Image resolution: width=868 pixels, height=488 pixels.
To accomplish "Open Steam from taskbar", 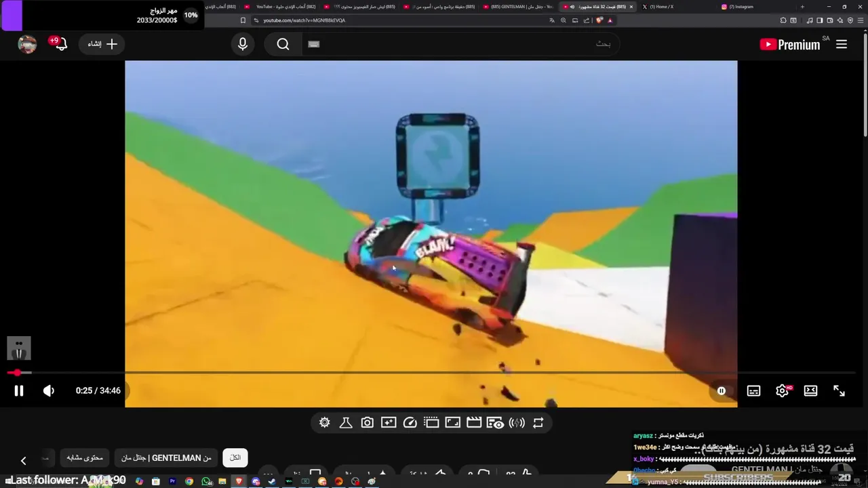I will tap(272, 481).
